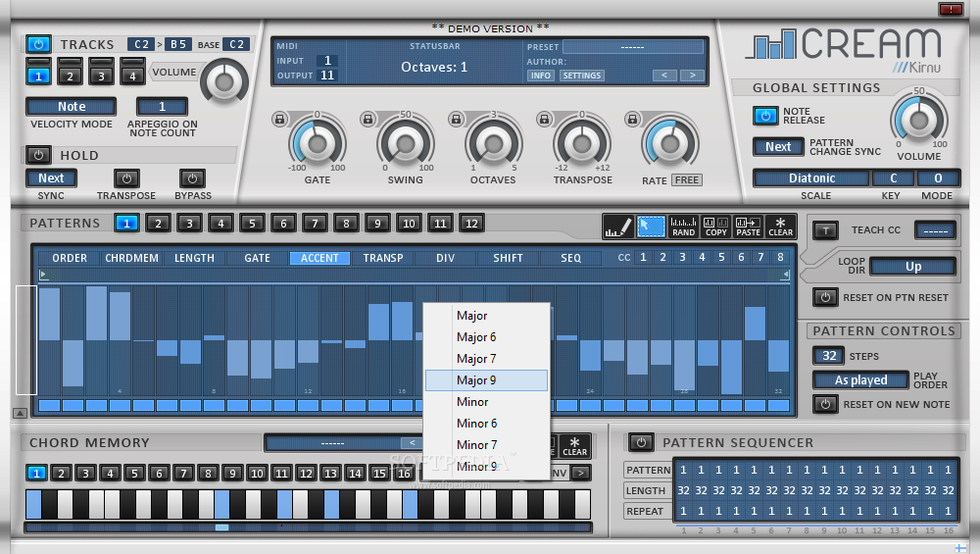Screen dimensions: 980x554
Task: Click next chord memory arrow
Action: (x=580, y=473)
